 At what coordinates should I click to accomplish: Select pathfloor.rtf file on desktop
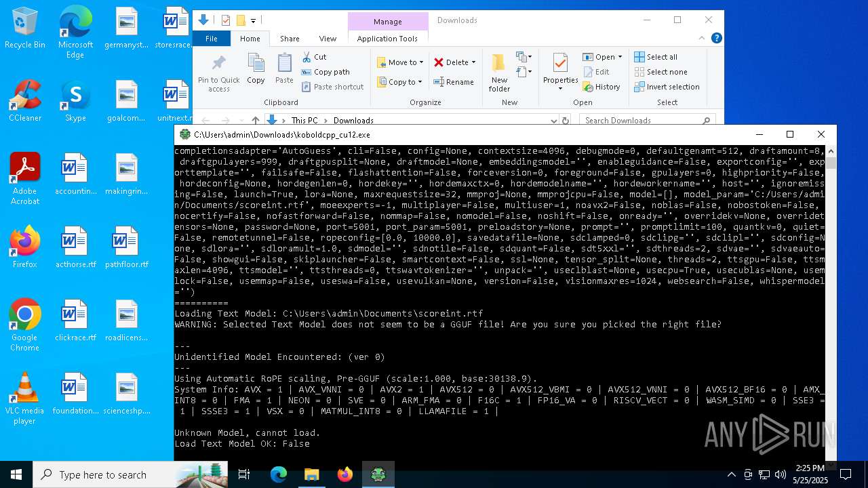(126, 247)
